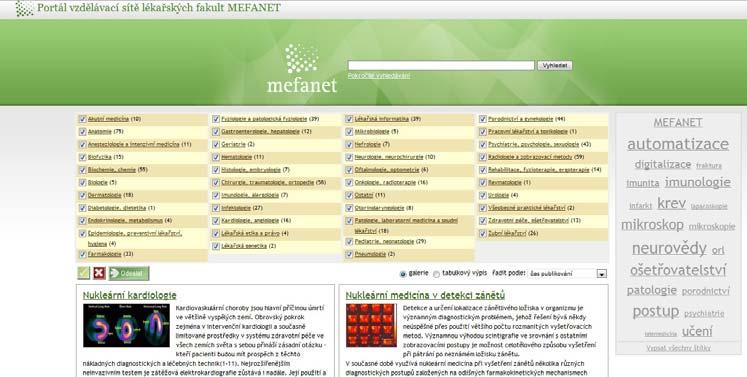Toggle the Nefrologie checkbox

point(349,144)
